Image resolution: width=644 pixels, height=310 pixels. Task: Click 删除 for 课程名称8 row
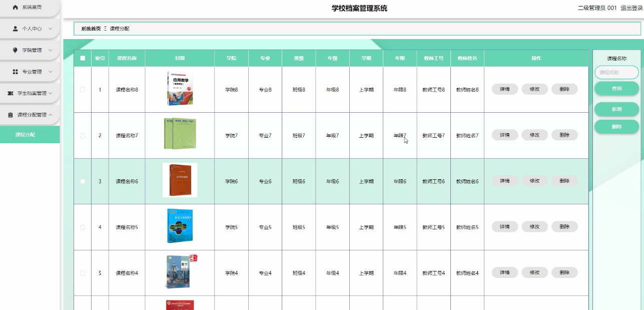tap(564, 89)
